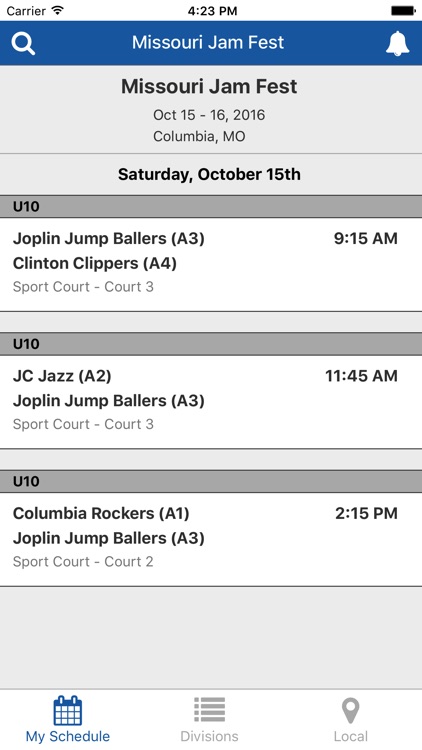Select Columbia Rockers (A1) team name
422x750 pixels.
[x=101, y=513]
